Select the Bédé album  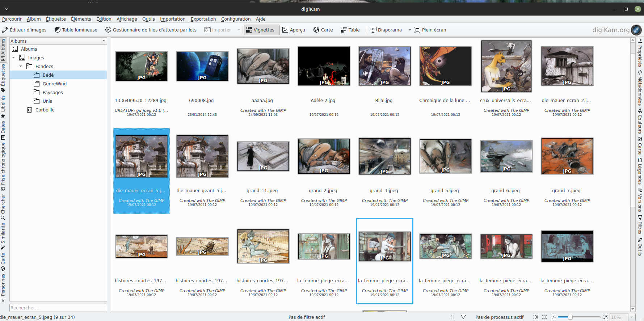pos(48,75)
